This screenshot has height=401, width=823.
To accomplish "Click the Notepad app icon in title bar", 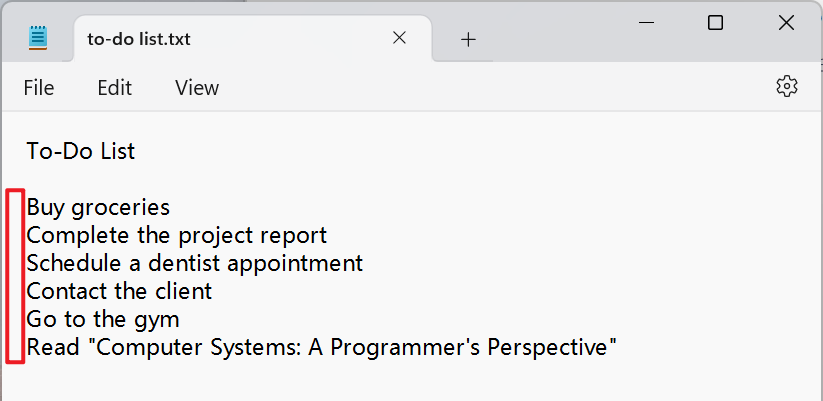I will coord(38,39).
